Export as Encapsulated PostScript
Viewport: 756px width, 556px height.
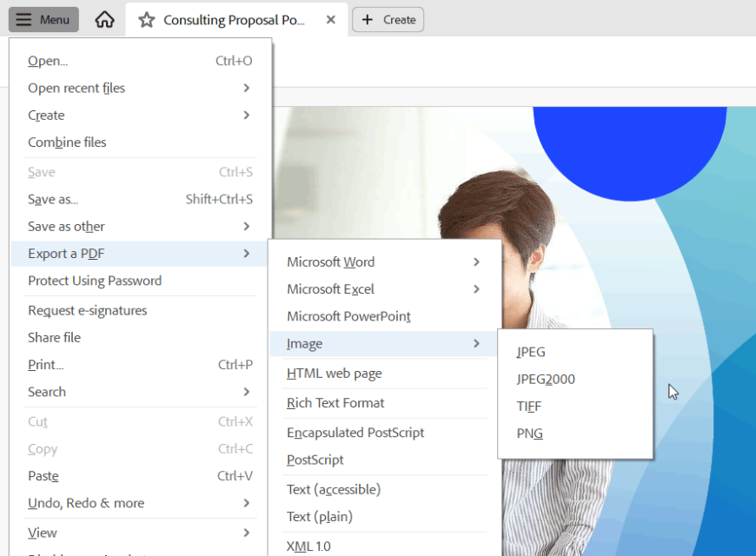click(384, 432)
